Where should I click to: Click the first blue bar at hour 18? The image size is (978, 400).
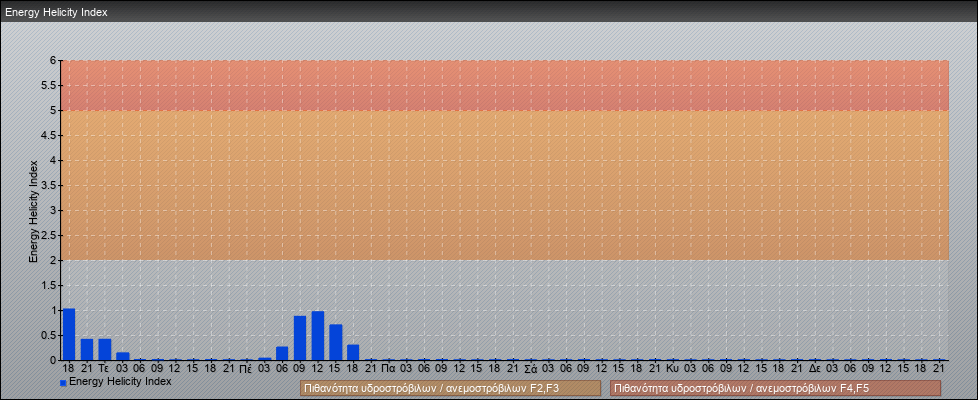pyautogui.click(x=69, y=334)
